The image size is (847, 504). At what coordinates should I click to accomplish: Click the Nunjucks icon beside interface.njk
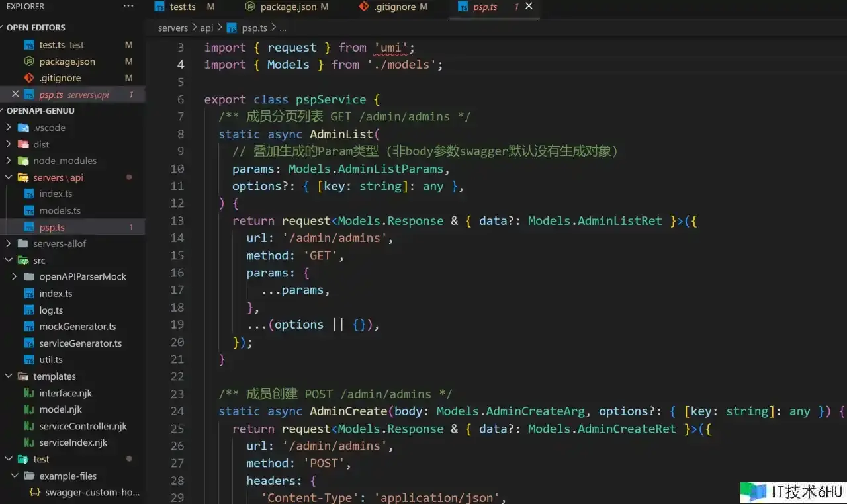point(28,393)
